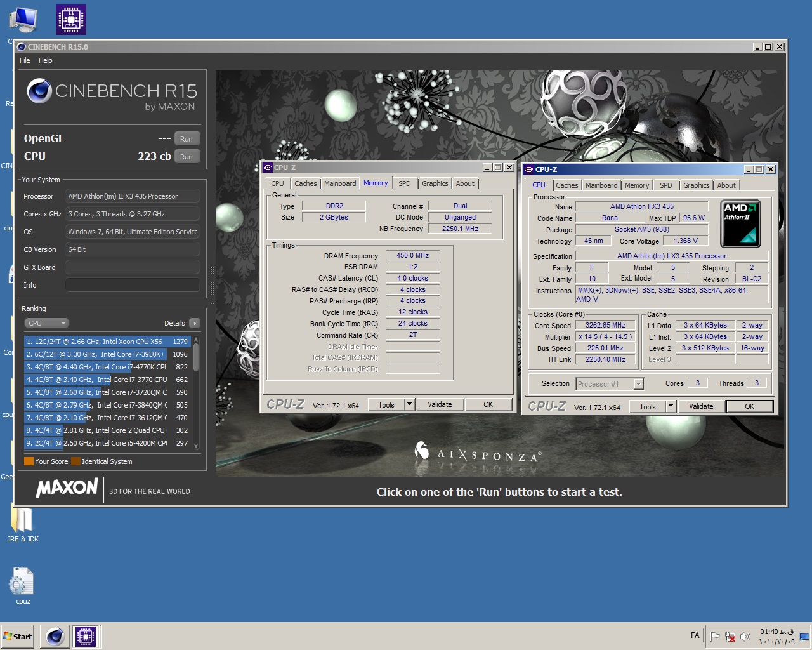812x650 pixels.
Task: Switch to Memory tab in right CPU-Z window
Action: tap(637, 185)
